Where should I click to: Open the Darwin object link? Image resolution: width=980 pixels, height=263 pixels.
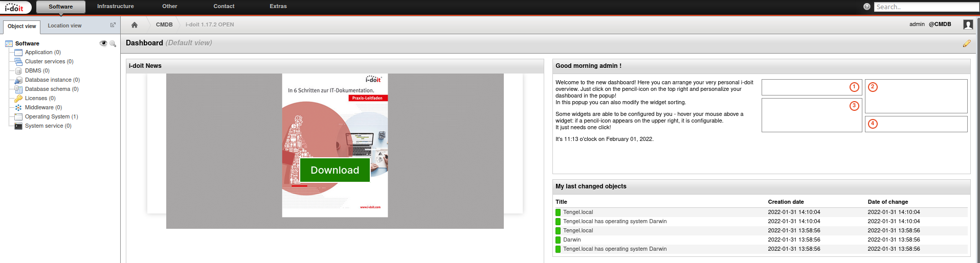572,240
